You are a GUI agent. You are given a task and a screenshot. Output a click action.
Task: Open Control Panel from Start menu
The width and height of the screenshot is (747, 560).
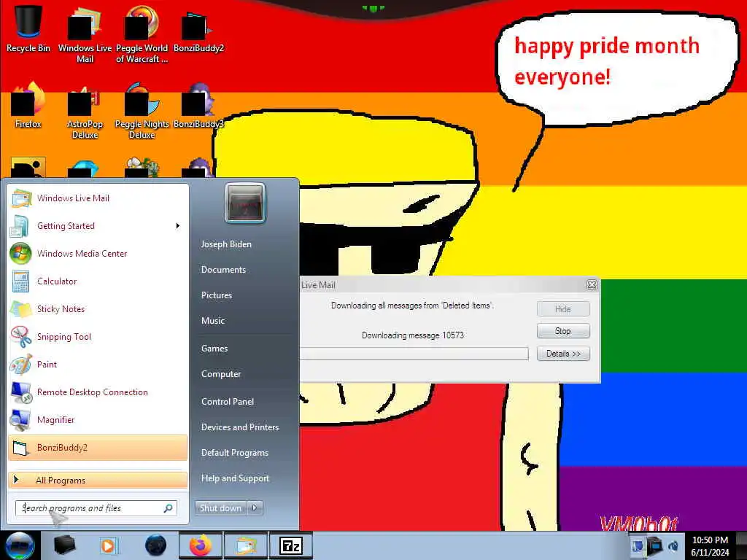click(228, 402)
